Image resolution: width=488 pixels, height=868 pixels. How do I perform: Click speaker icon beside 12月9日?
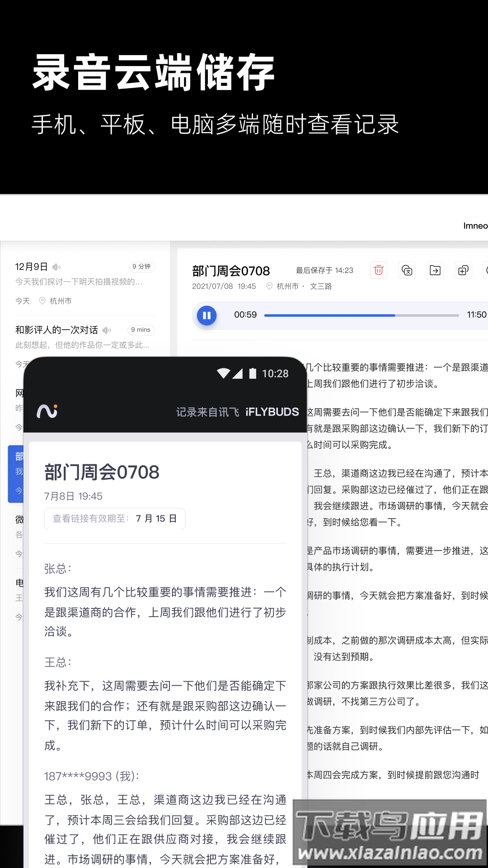coord(56,267)
